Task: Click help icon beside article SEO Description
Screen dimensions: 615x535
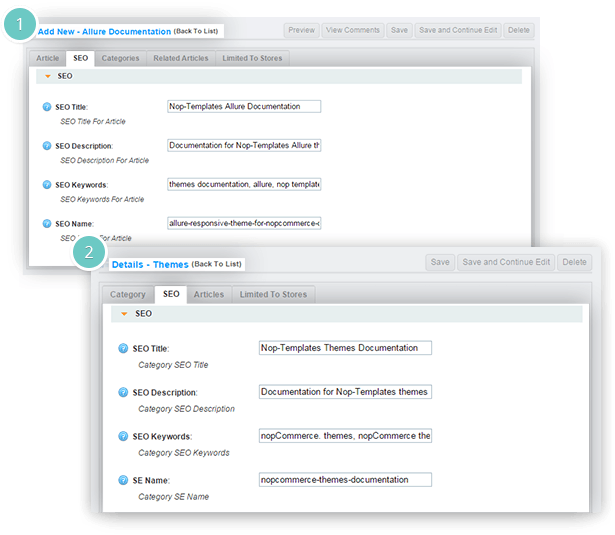Action: (47, 146)
